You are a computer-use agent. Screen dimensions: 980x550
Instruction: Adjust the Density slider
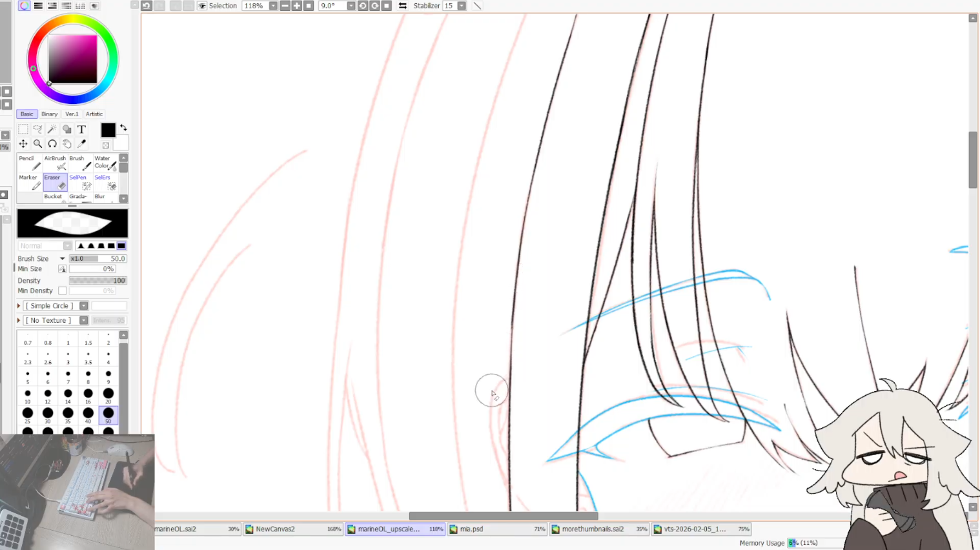(x=98, y=281)
